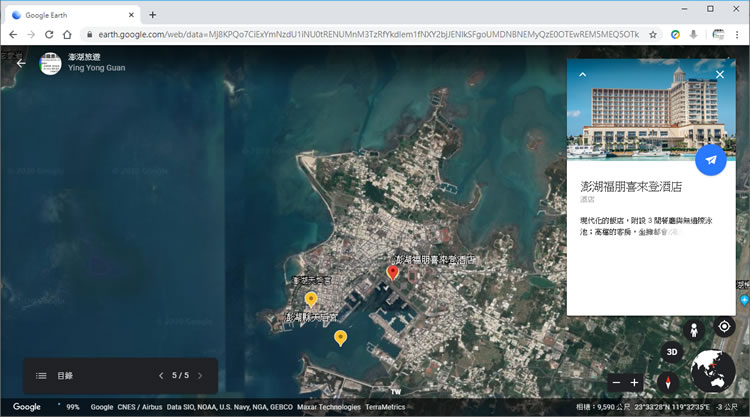Fly to my current location
Screen dimensions: 750x417
coord(724,327)
